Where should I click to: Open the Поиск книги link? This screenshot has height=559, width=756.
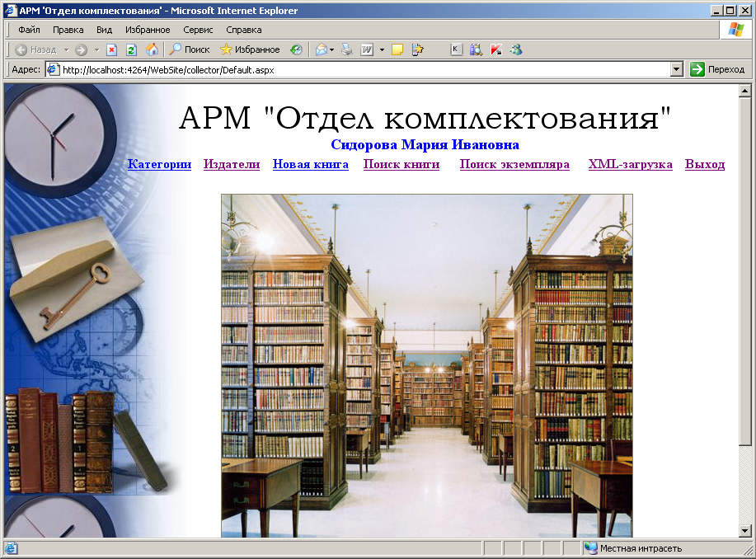[x=401, y=164]
